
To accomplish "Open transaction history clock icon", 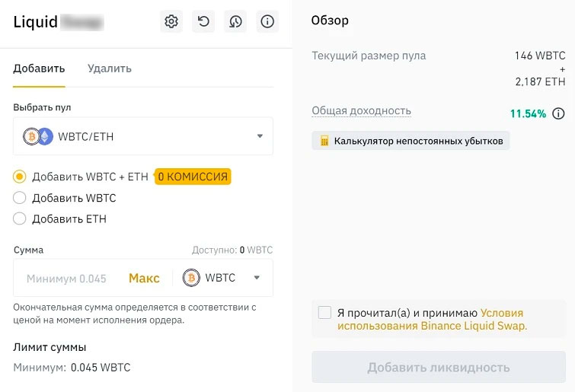I will (x=235, y=22).
